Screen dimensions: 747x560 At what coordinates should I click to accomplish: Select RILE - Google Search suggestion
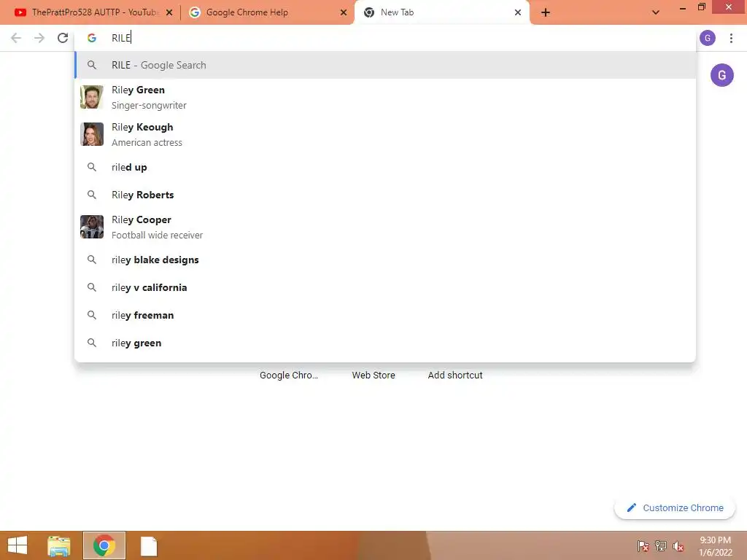[x=385, y=65]
